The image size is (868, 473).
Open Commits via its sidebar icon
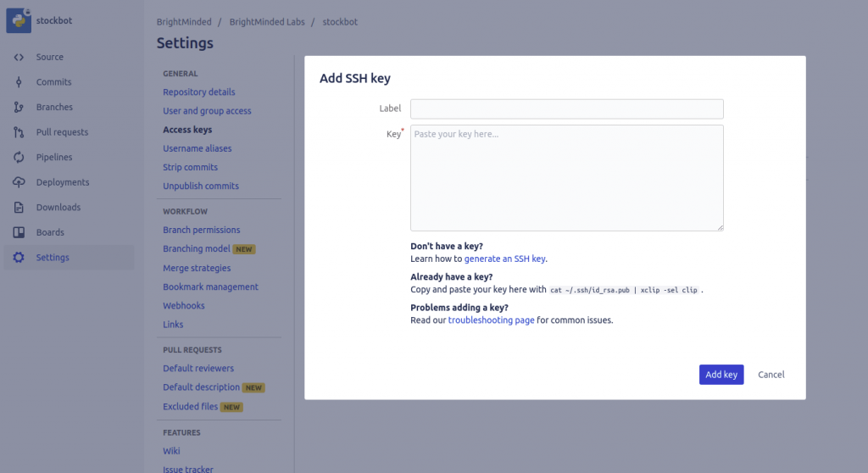click(19, 82)
